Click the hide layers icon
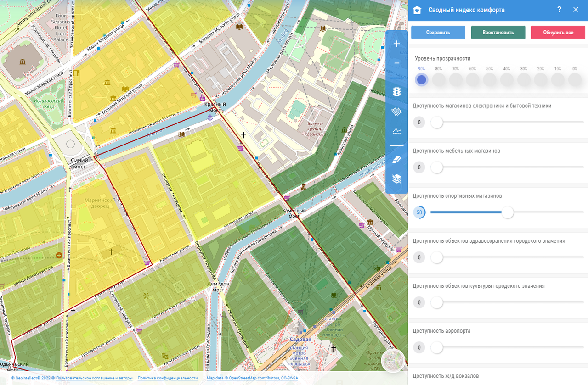 [397, 179]
